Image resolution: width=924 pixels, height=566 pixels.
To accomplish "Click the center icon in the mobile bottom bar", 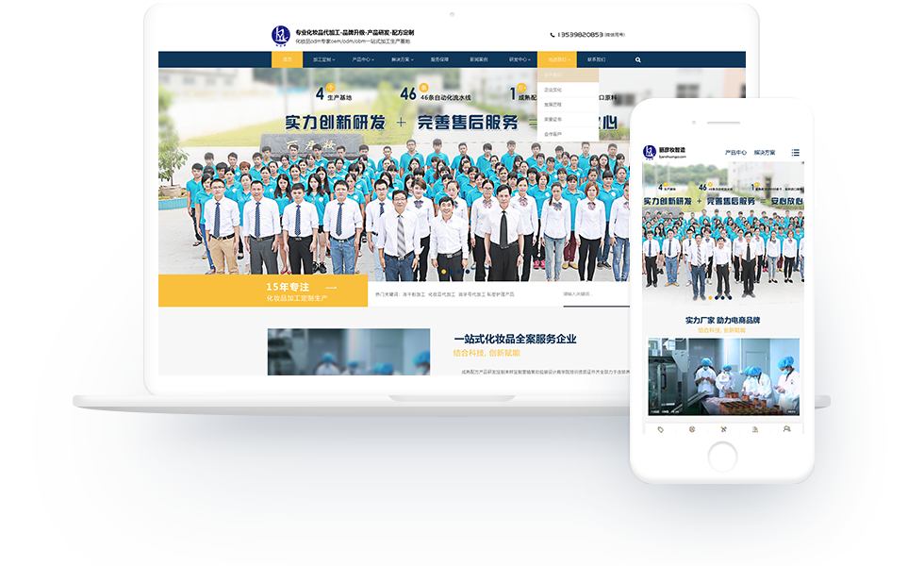I will coord(724,429).
